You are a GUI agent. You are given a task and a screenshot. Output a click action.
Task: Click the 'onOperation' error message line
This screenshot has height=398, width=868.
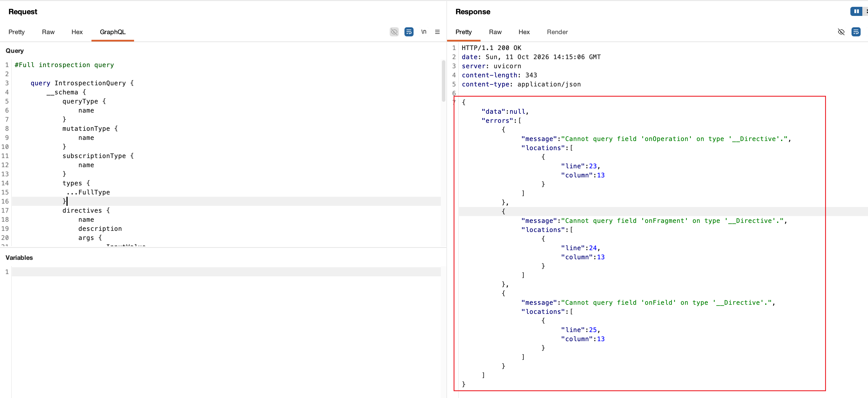(x=656, y=139)
